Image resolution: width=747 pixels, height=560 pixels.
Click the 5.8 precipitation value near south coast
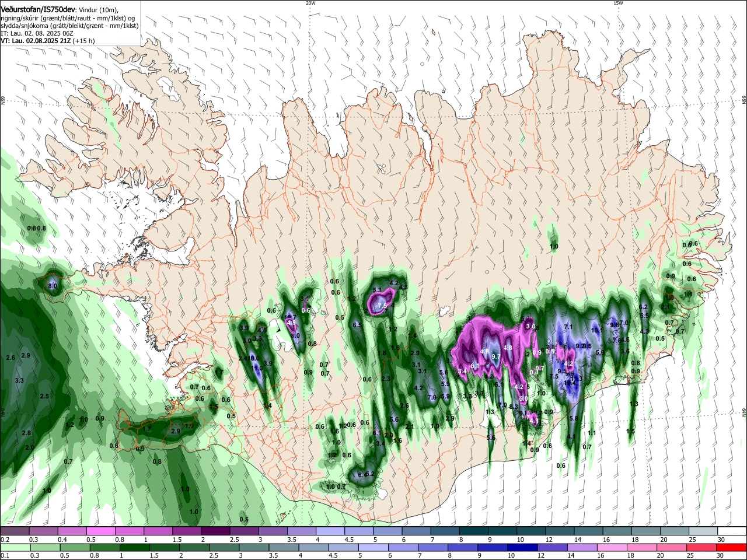coord(573,418)
